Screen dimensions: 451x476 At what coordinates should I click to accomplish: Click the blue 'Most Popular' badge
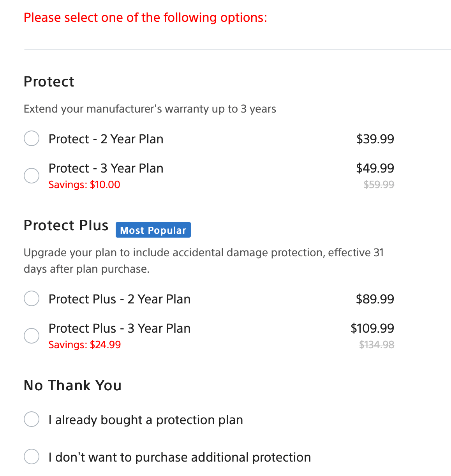[153, 230]
